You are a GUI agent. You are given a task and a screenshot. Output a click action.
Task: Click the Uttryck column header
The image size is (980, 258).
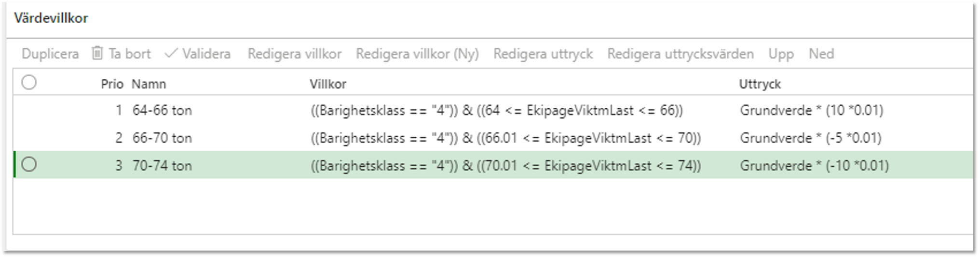[x=760, y=84]
